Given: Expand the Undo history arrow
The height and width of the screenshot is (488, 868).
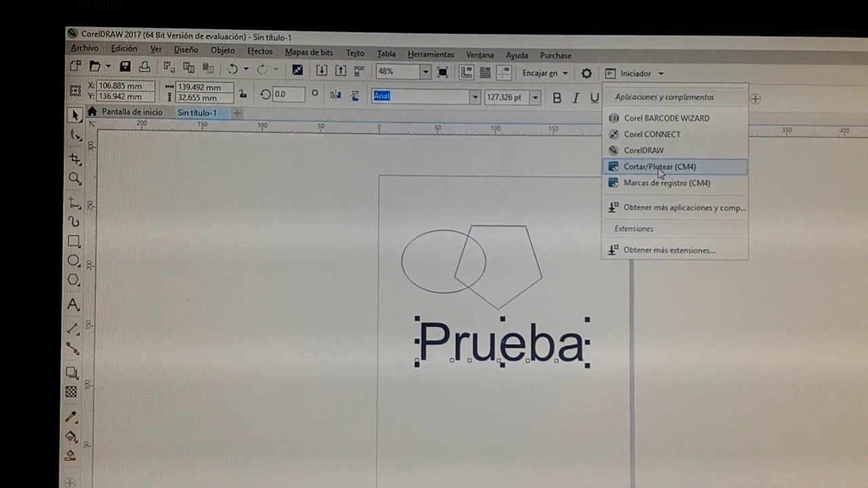Looking at the screenshot, I should pos(245,69).
